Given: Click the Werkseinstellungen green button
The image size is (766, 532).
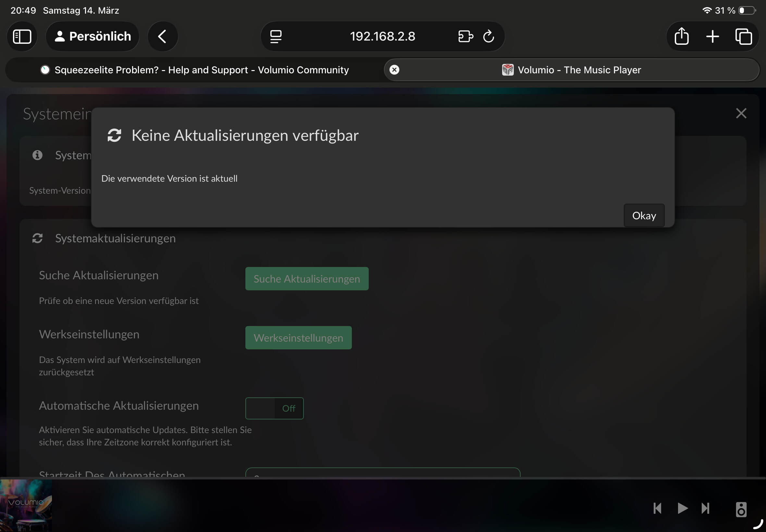Looking at the screenshot, I should [298, 338].
